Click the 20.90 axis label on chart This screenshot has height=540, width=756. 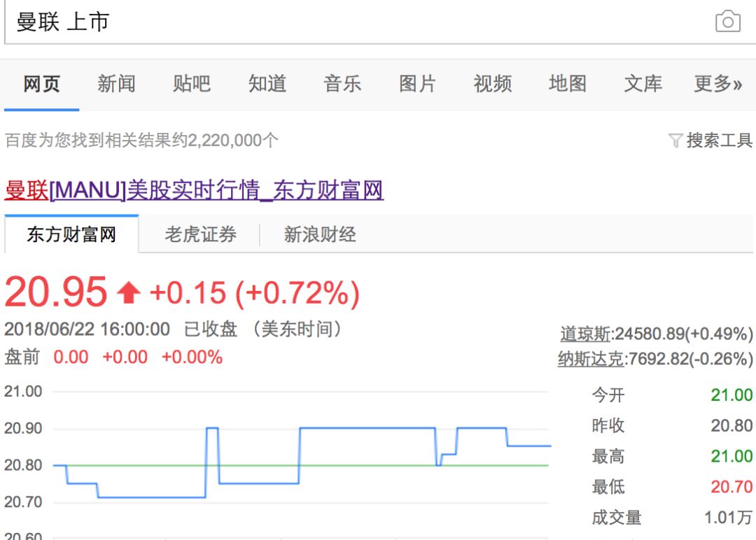click(23, 428)
